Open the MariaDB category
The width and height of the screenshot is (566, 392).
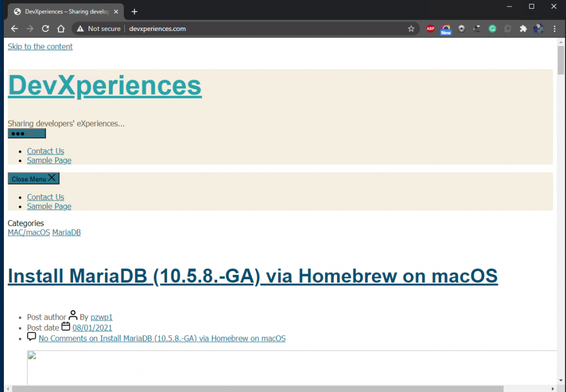pos(66,232)
